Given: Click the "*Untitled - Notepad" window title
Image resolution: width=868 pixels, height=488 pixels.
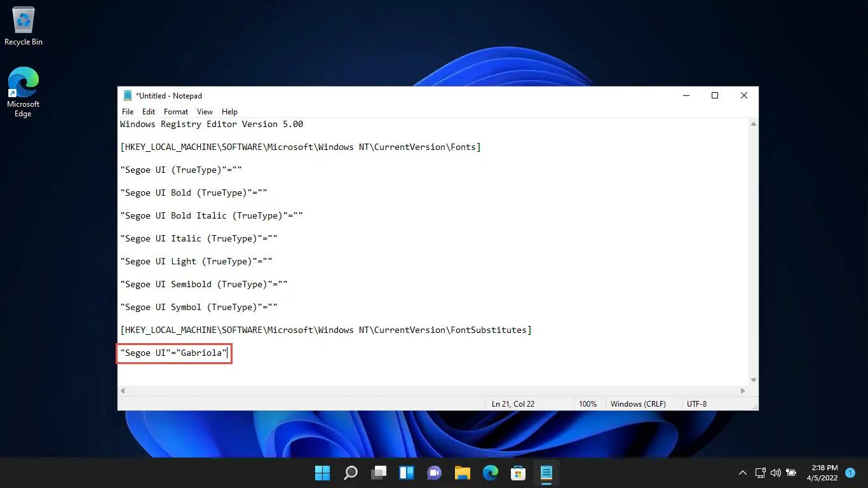Looking at the screenshot, I should click(x=169, y=96).
